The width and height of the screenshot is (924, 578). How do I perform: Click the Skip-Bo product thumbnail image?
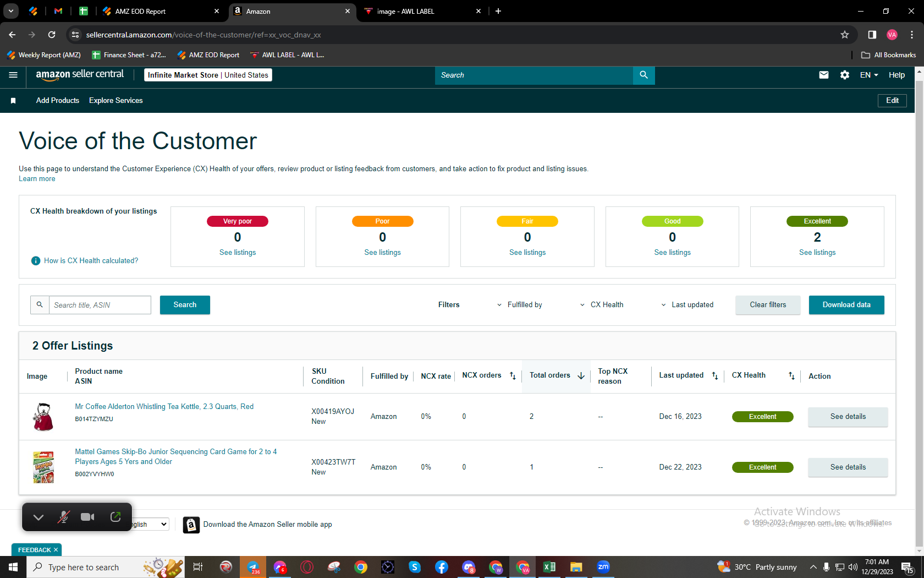(x=43, y=467)
